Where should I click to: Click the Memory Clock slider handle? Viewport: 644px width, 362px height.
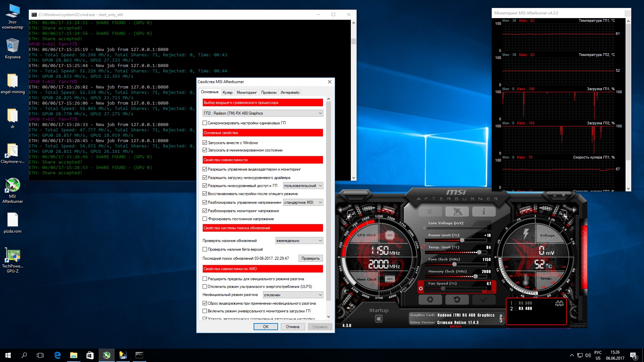475,277
